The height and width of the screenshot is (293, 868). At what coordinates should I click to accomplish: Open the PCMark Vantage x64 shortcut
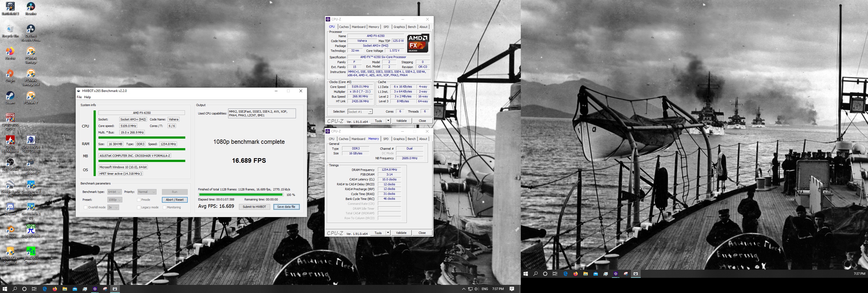tap(31, 77)
